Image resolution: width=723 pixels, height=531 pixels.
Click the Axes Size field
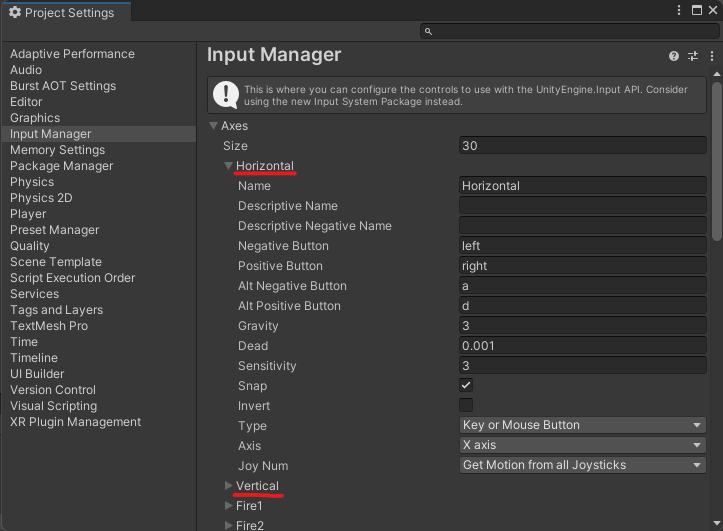coord(582,146)
